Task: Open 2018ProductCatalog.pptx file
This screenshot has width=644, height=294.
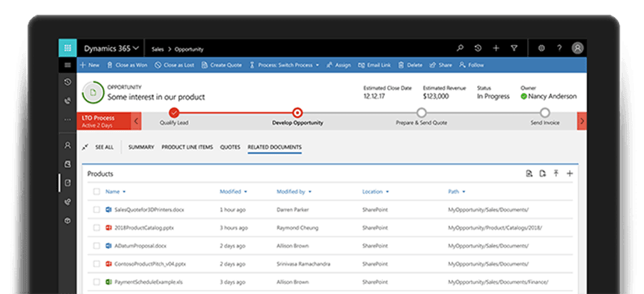Action: tap(144, 228)
